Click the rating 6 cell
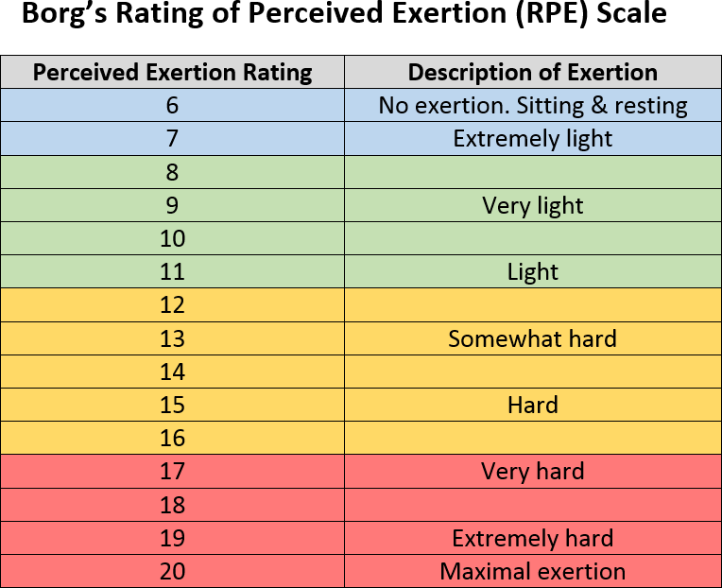The image size is (722, 588). pos(172,105)
